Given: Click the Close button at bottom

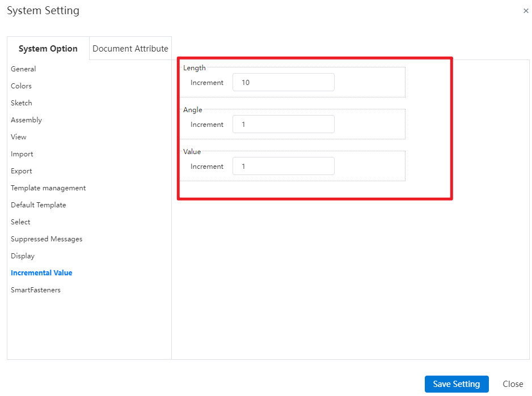Looking at the screenshot, I should tap(513, 384).
